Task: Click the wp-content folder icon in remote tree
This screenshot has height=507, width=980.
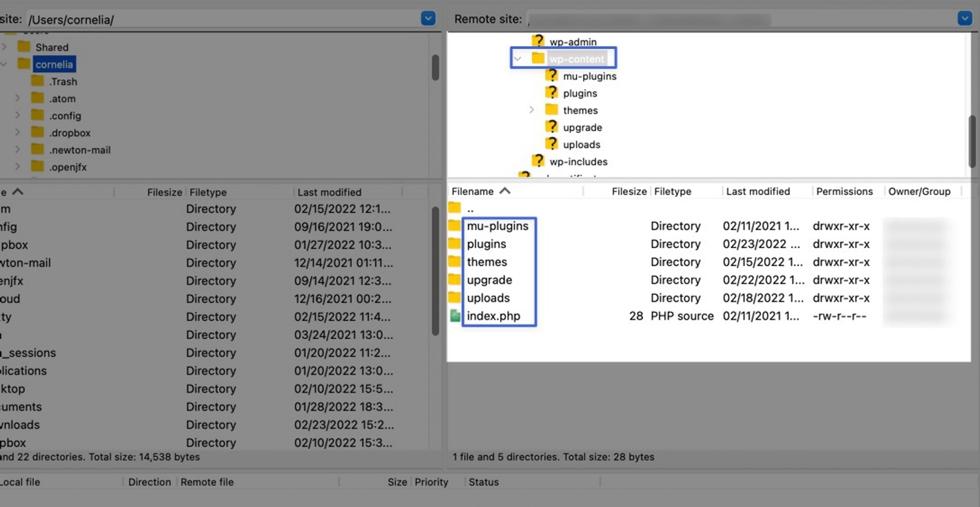Action: click(x=538, y=59)
